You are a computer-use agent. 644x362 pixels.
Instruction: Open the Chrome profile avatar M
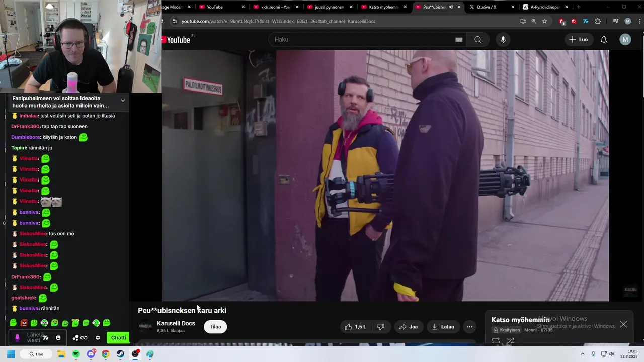tap(627, 21)
